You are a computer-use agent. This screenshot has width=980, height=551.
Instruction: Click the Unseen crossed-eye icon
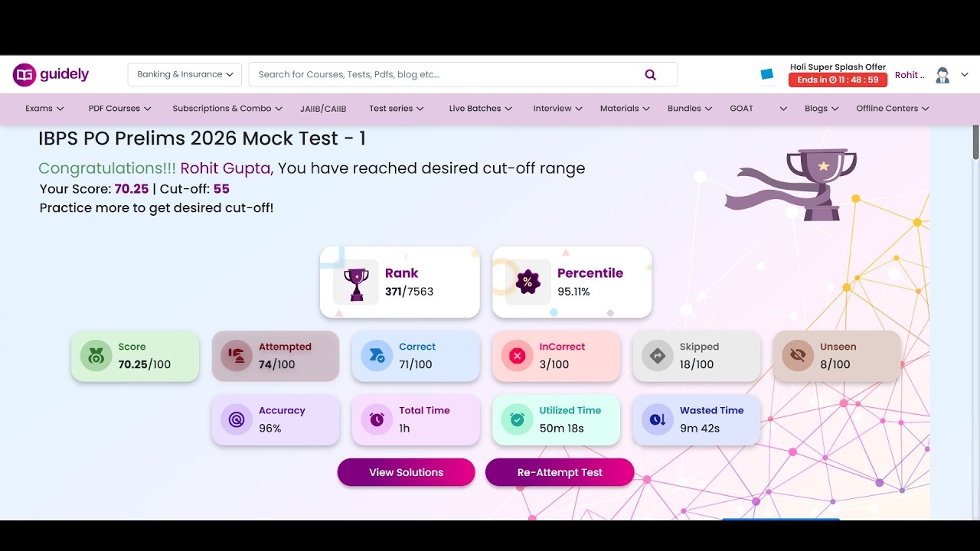798,356
